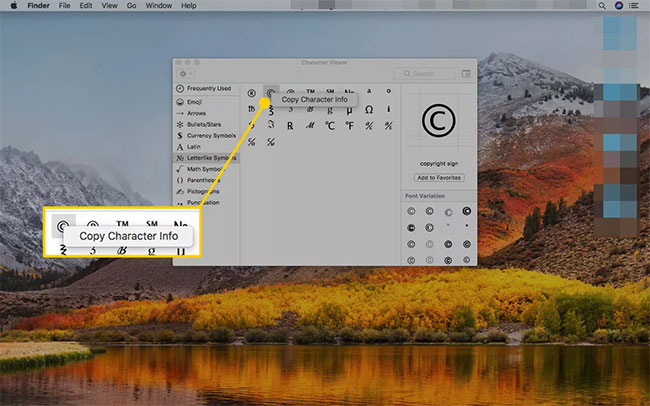650x406 pixels.
Task: Launch Siri from the menu bar
Action: [x=619, y=6]
